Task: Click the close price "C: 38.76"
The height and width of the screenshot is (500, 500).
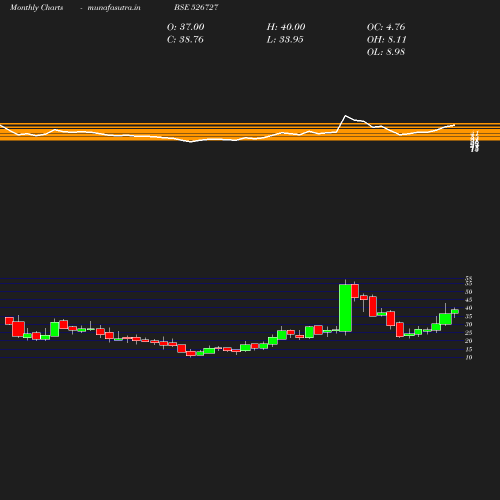Action: pos(185,39)
